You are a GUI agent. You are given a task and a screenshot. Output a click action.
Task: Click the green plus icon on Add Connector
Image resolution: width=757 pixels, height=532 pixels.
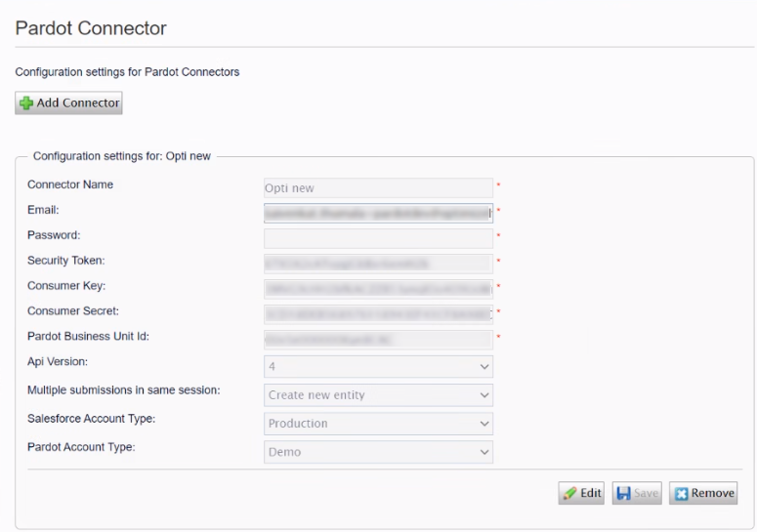tap(26, 102)
